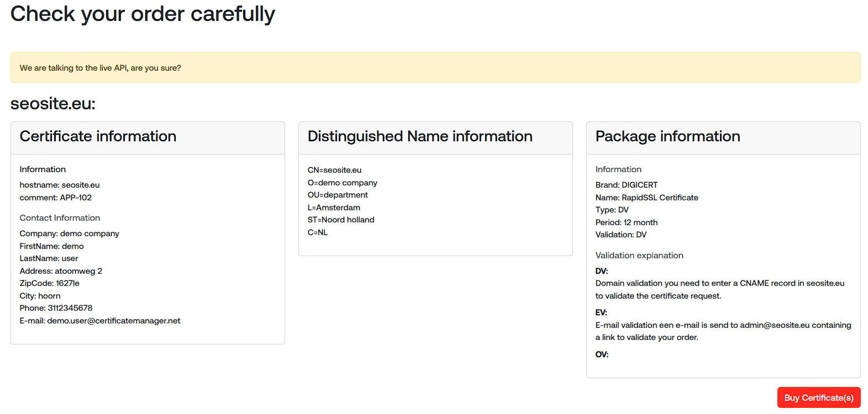Click the live API warning banner
This screenshot has height=414, width=868.
pos(435,68)
